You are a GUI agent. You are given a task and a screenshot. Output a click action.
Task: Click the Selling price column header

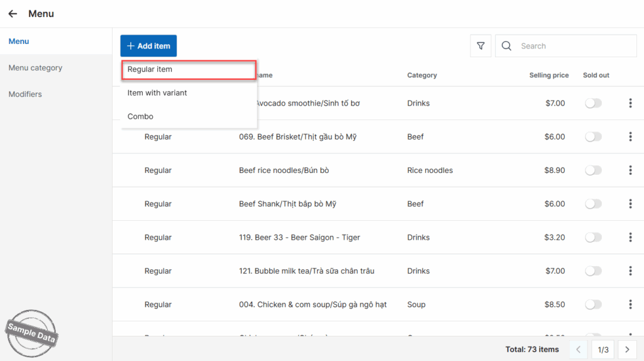(x=548, y=75)
